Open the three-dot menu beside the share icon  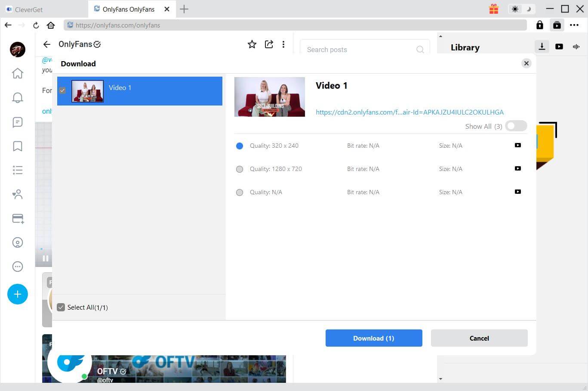tap(283, 44)
